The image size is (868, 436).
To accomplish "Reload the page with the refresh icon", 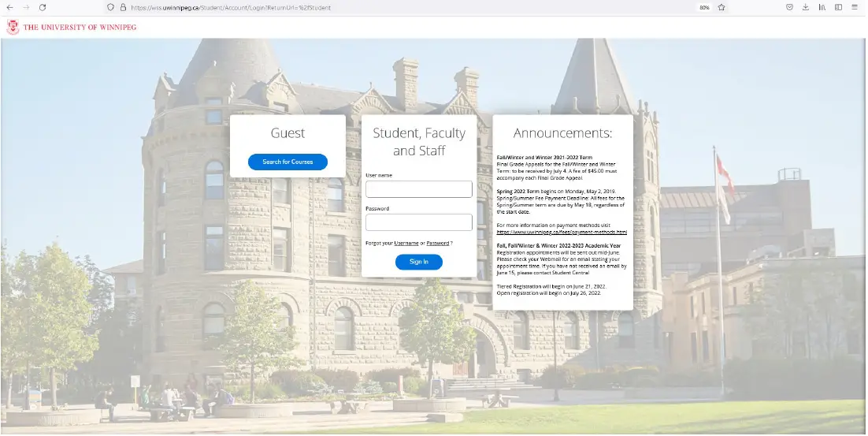I will pyautogui.click(x=43, y=7).
